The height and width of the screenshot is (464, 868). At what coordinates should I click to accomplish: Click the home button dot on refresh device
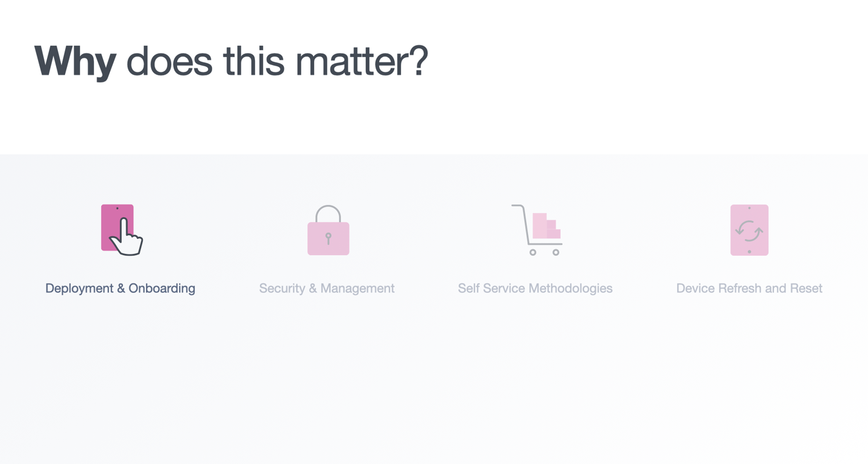(749, 252)
